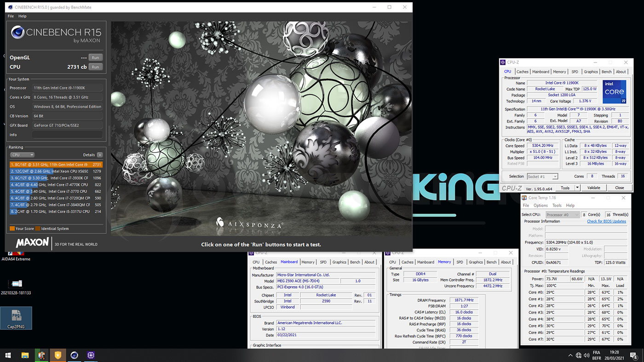Click the BenchMate shield taskbar icon
644x362 pixels.
point(58,355)
